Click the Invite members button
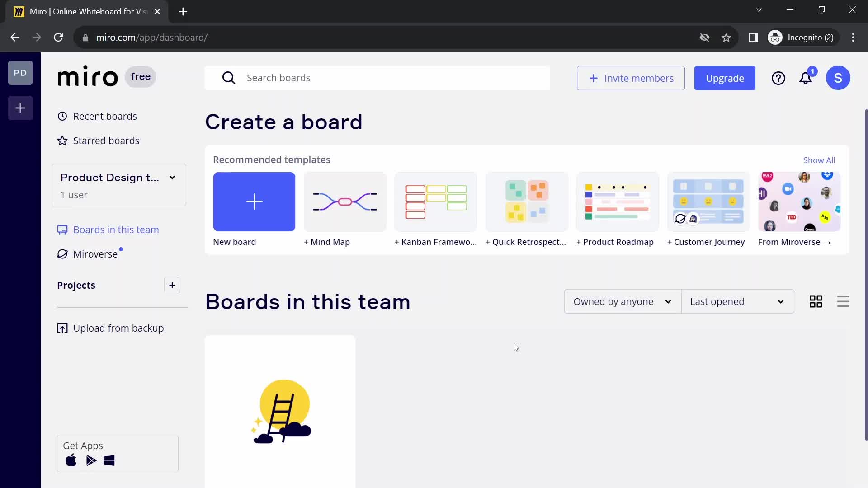Screen dimensions: 868x488 point(631,78)
